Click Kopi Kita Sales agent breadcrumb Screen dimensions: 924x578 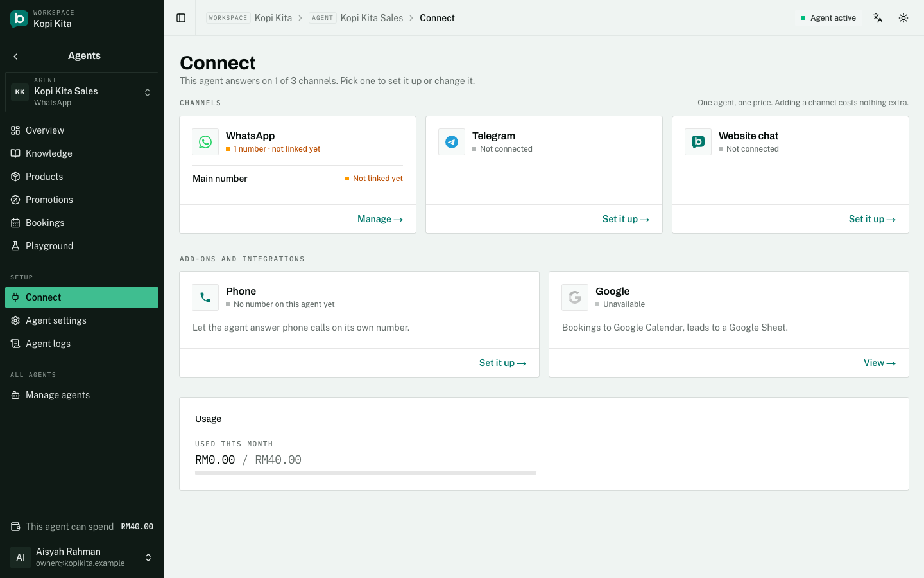372,18
